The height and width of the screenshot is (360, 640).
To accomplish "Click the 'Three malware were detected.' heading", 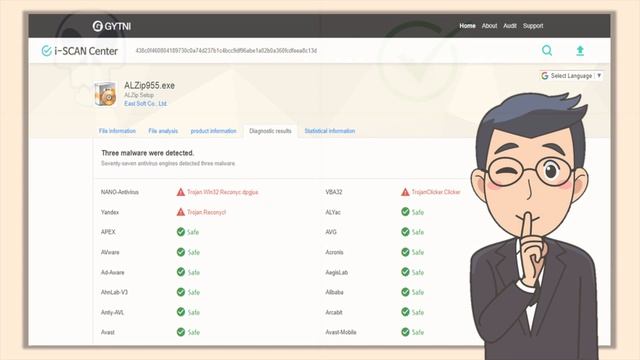I will pyautogui.click(x=148, y=153).
